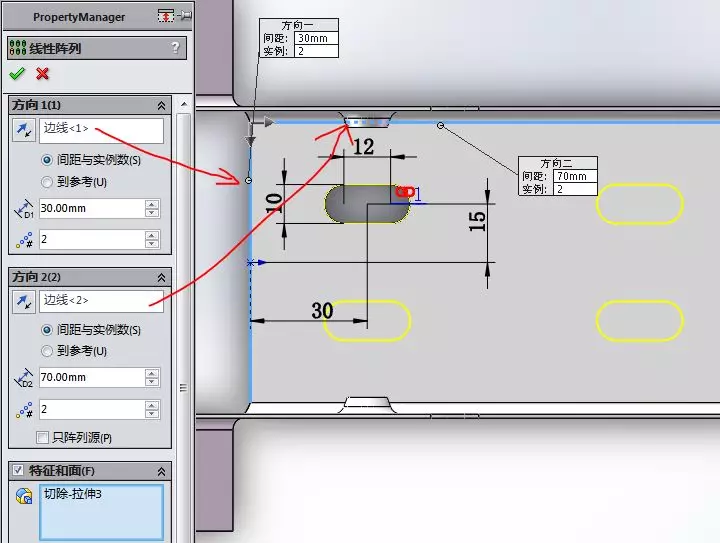The image size is (720, 543).
Task: Click the Direction 2 instance count icon
Action: click(24, 410)
